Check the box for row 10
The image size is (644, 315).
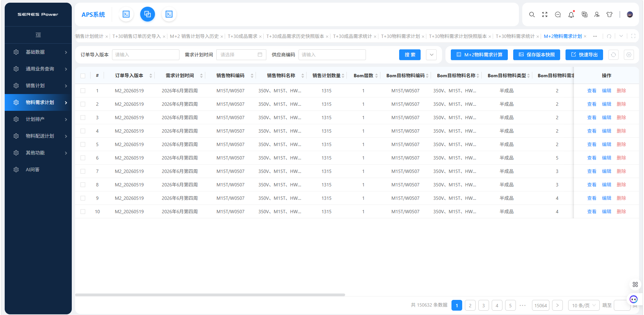83,212
